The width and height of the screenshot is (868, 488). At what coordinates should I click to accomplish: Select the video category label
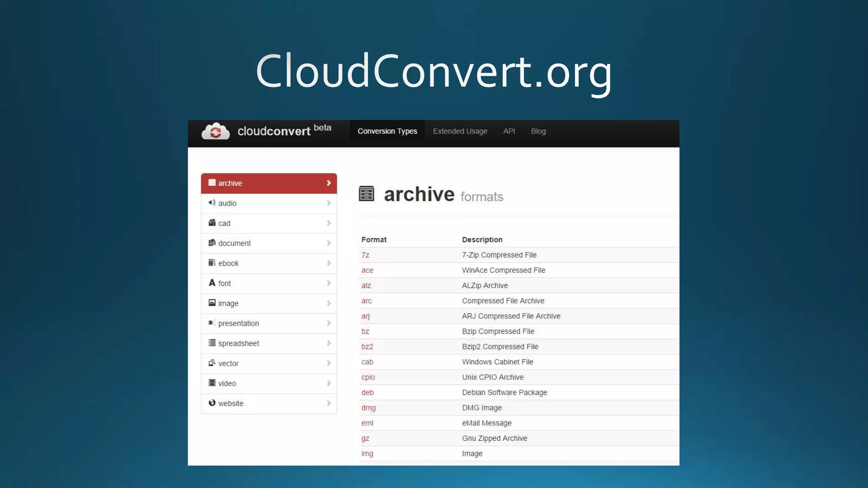click(227, 383)
